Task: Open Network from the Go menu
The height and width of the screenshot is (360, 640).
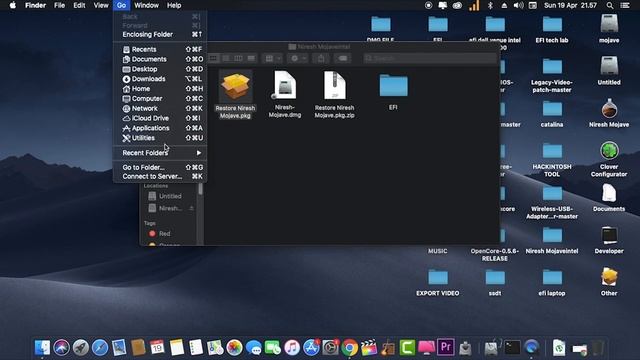Action: pyautogui.click(x=160, y=108)
